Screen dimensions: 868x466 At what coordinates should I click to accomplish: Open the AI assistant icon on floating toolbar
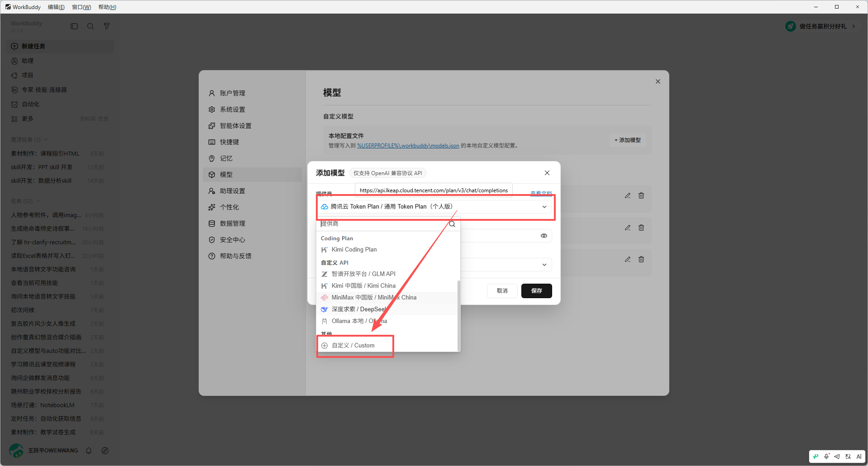(x=859, y=456)
